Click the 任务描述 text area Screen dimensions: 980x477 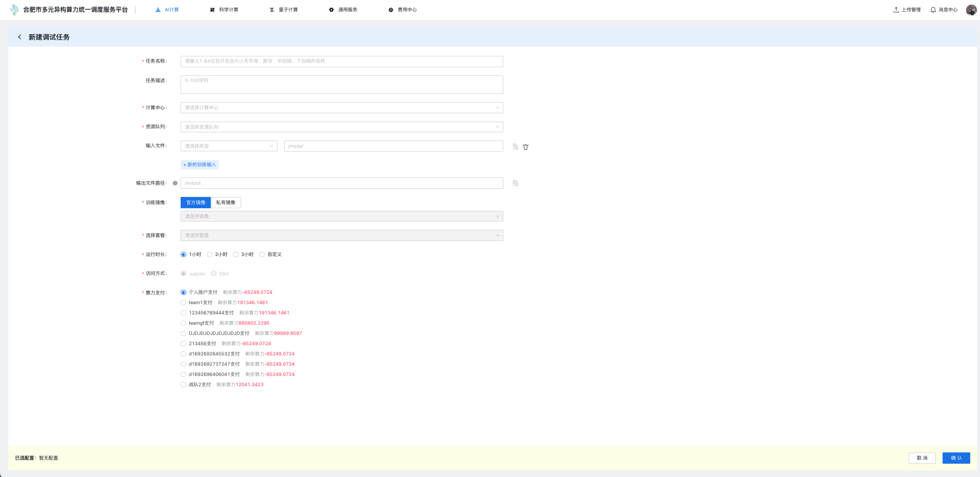coord(342,85)
